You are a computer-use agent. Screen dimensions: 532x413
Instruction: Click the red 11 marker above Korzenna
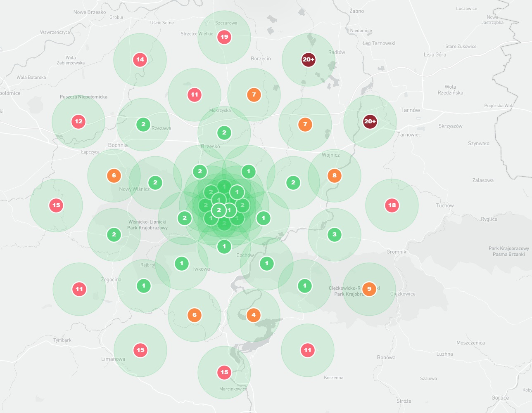(308, 350)
